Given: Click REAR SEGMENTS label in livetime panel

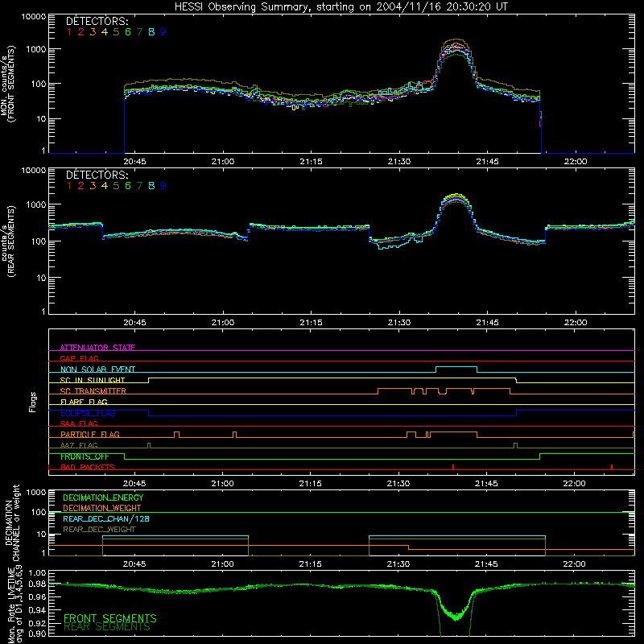Looking at the screenshot, I should click(x=107, y=627).
